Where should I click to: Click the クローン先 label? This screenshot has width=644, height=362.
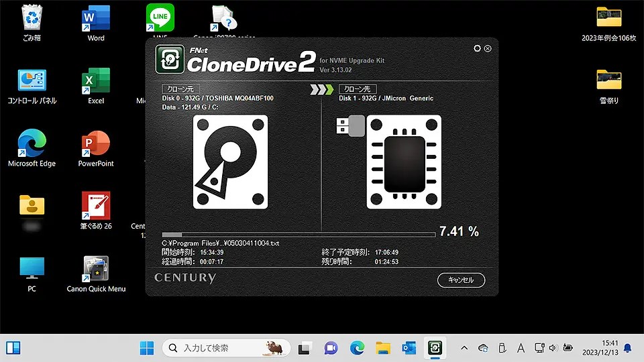(358, 88)
